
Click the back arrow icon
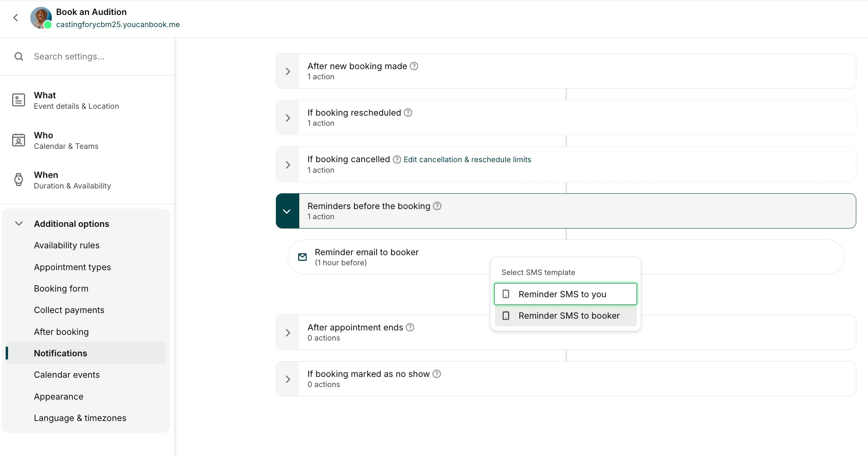(x=16, y=18)
